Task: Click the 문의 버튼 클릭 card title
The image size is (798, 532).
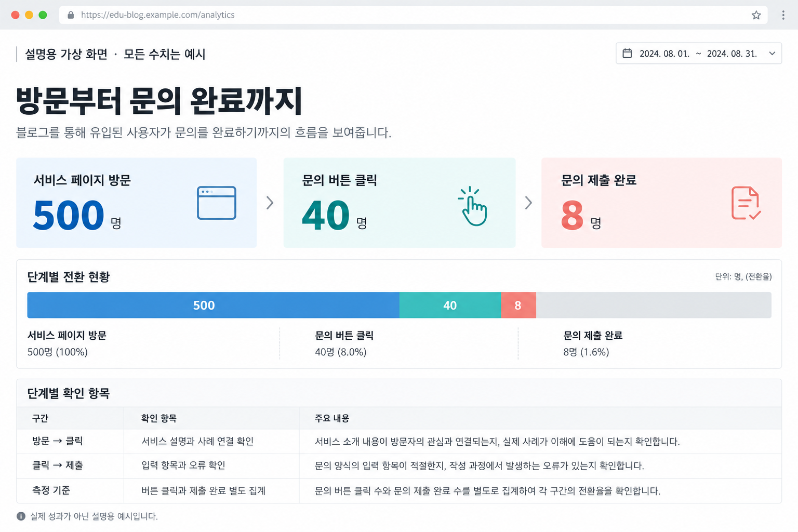Action: (x=340, y=180)
